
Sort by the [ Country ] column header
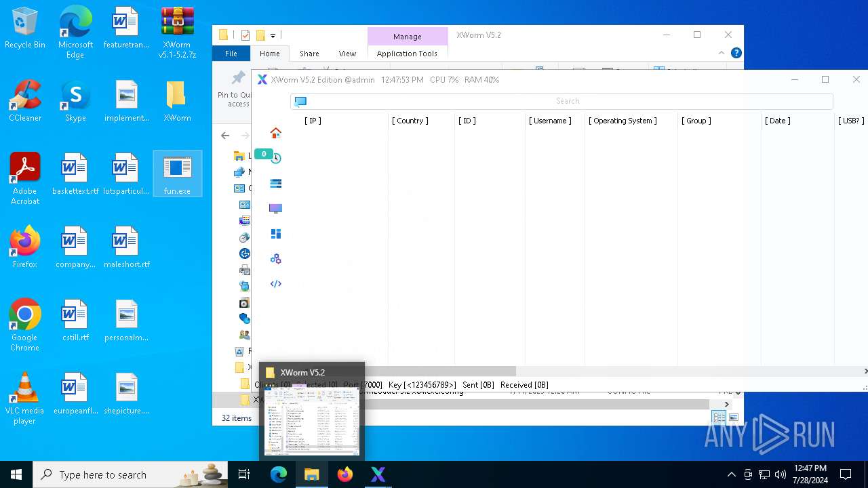pos(410,121)
